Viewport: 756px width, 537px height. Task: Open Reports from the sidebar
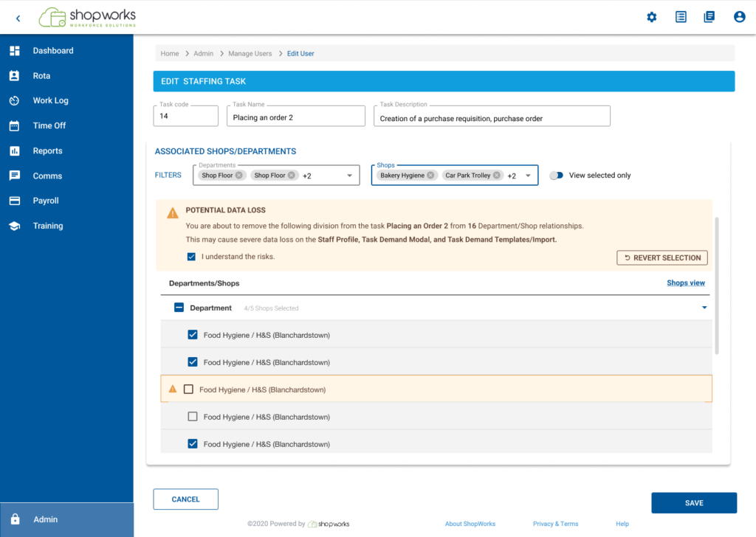pos(47,150)
